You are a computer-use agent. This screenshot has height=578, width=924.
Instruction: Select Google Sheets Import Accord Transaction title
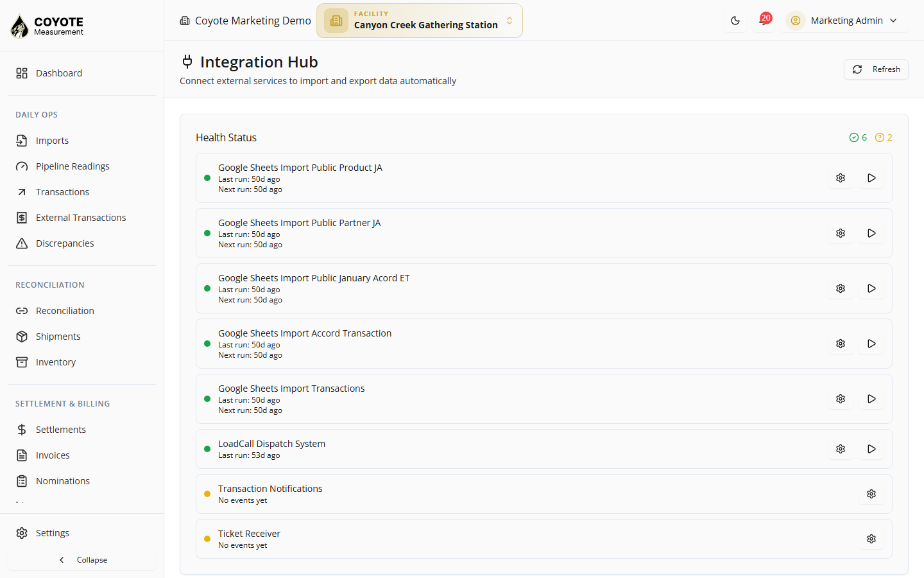coord(305,333)
